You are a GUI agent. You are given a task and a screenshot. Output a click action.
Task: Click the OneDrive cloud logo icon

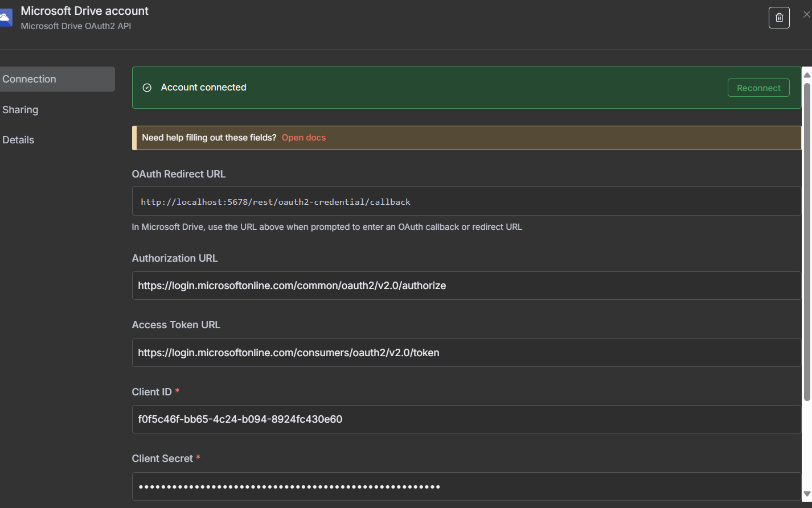(5, 18)
